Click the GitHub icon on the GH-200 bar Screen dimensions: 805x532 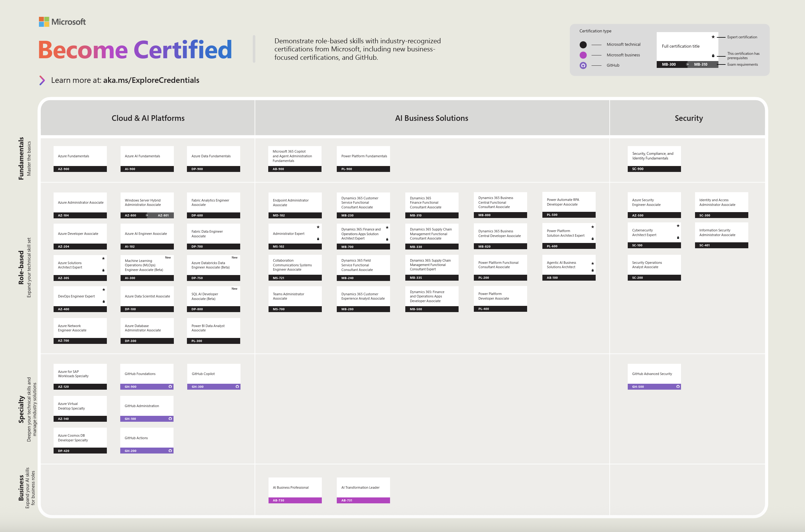click(170, 451)
